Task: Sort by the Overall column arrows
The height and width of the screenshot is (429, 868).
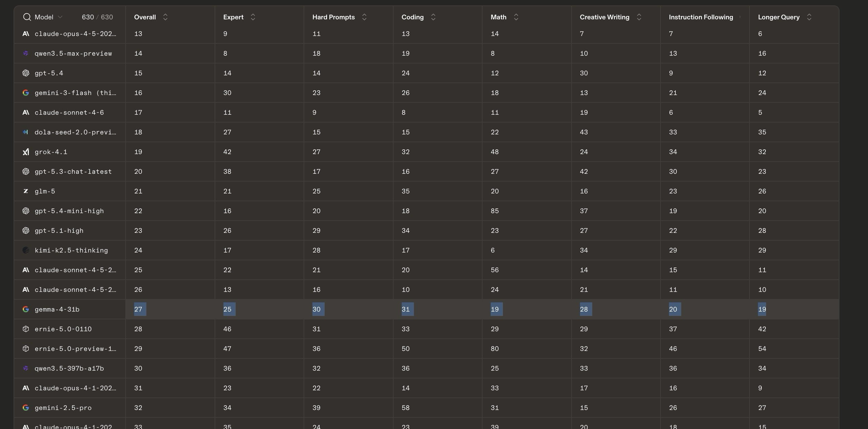Action: [165, 17]
